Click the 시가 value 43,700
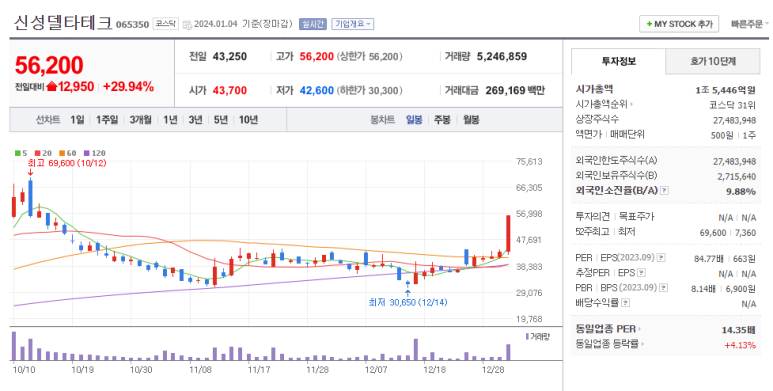Viewport: 773px width, 391px height. pyautogui.click(x=230, y=91)
